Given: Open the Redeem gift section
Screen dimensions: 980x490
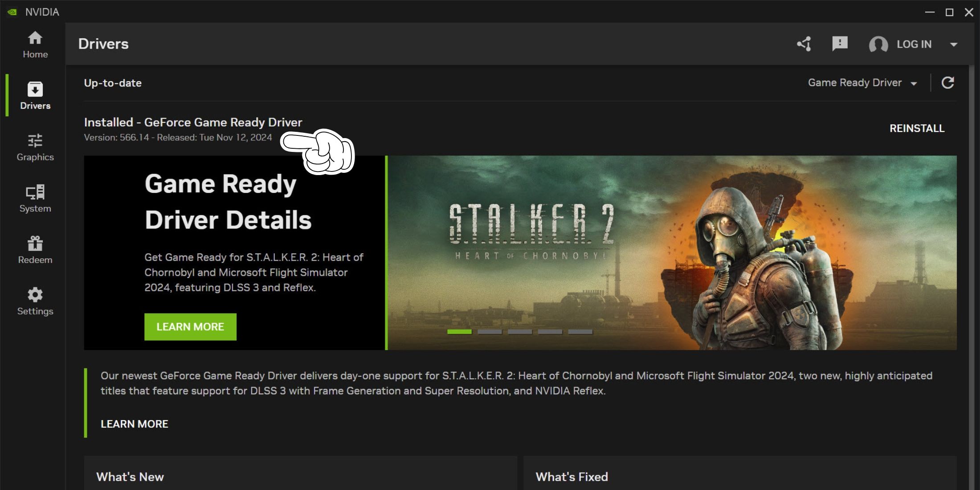Looking at the screenshot, I should tap(35, 250).
